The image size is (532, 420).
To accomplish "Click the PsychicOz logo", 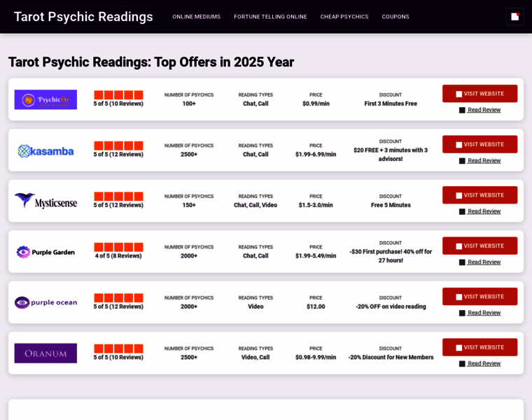I will pyautogui.click(x=45, y=99).
